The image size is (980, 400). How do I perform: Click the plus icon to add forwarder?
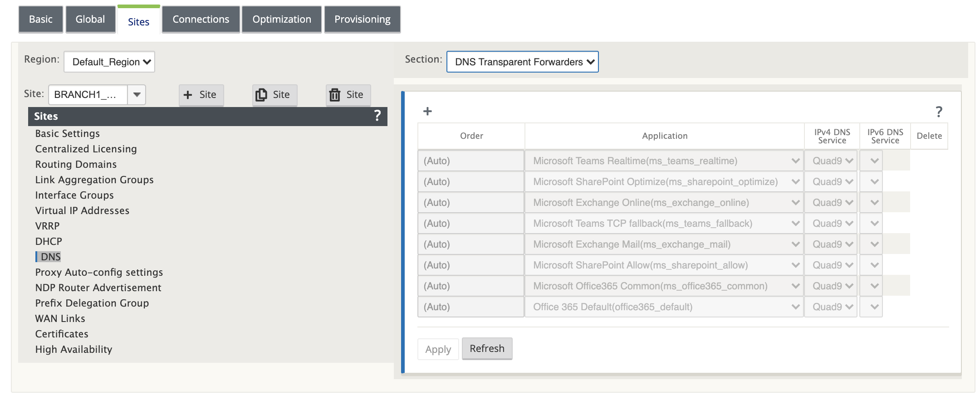click(x=427, y=111)
